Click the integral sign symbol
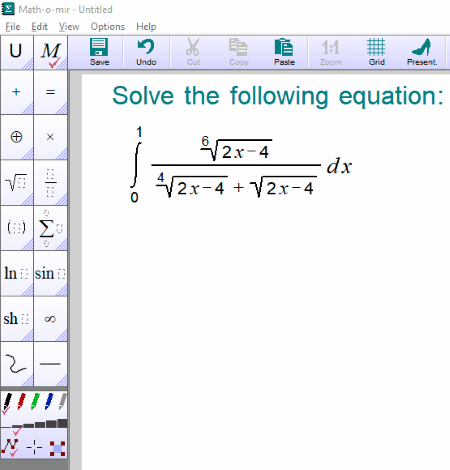This screenshot has width=450, height=470. 136,165
